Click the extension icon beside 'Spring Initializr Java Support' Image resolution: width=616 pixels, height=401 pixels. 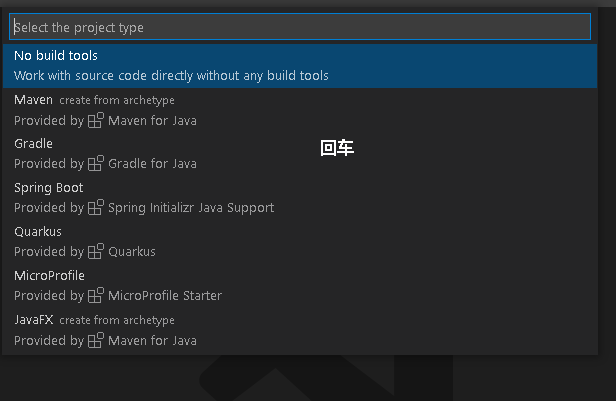click(96, 208)
